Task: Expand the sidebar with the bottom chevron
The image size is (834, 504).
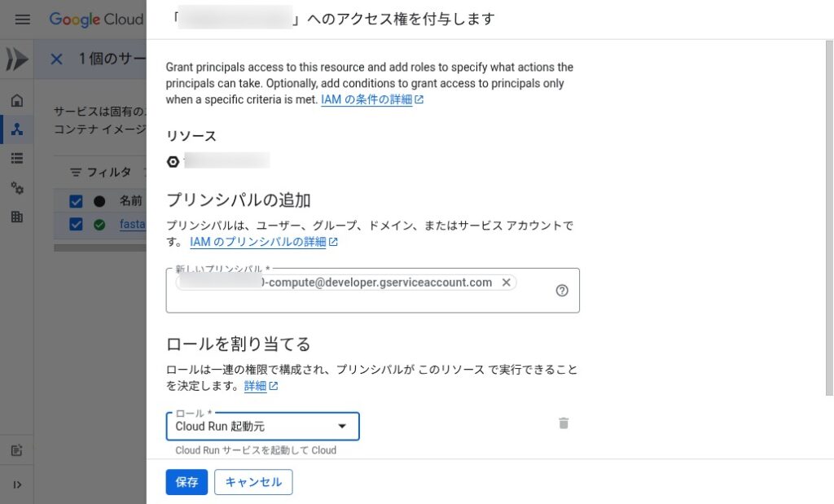Action: click(17, 485)
